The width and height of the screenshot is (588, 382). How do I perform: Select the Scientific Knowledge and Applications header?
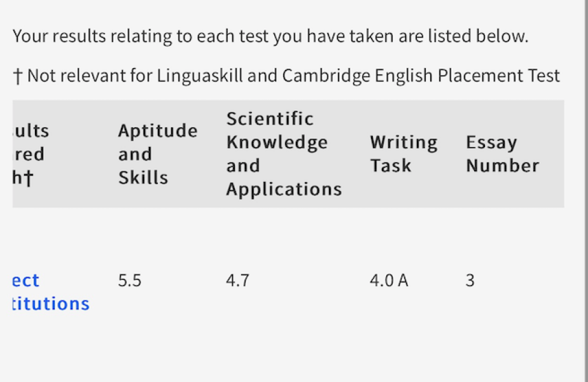(x=283, y=154)
